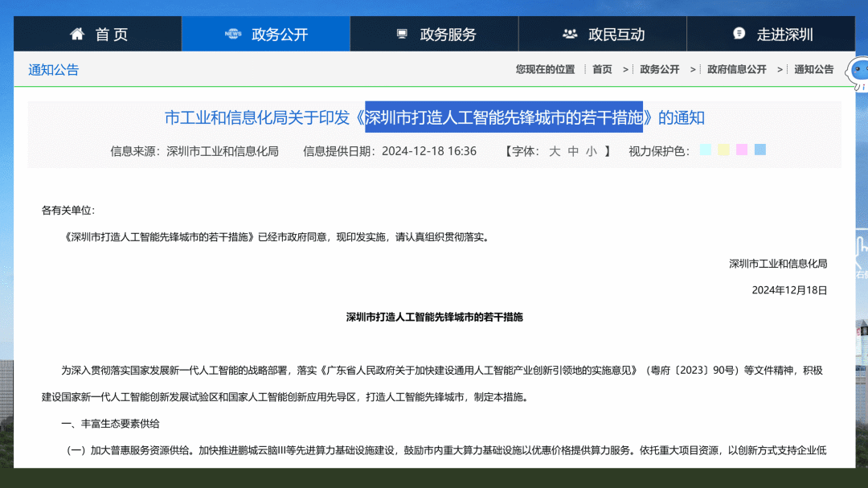Follow the 政务公开 breadcrumb link
868x488 pixels.
[659, 69]
